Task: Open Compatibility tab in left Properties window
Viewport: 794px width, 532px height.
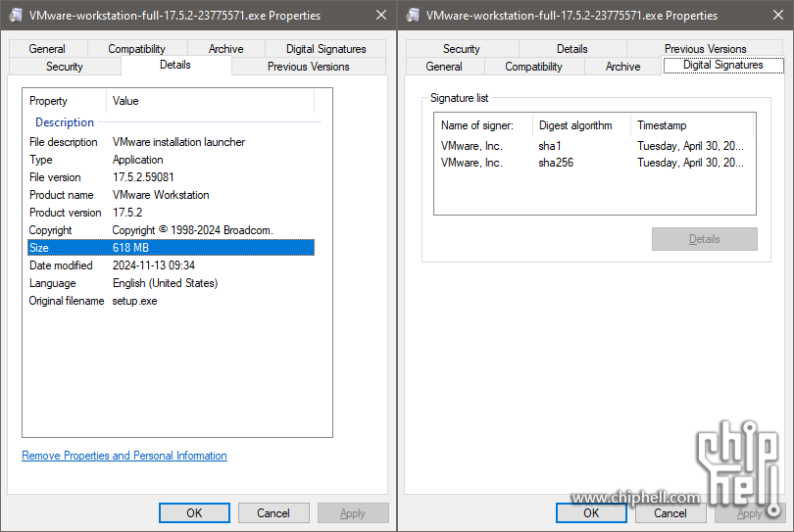Action: (136, 49)
